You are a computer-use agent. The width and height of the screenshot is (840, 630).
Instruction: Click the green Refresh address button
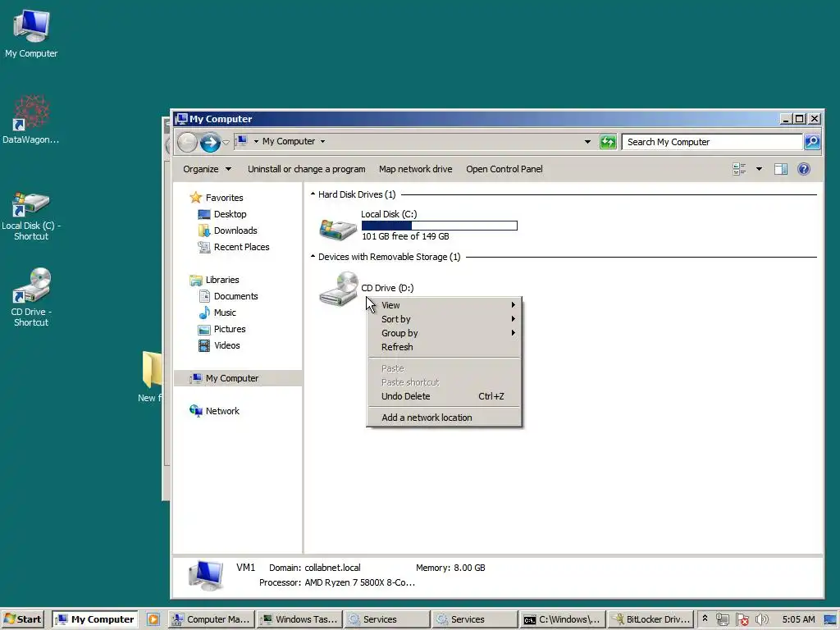608,142
